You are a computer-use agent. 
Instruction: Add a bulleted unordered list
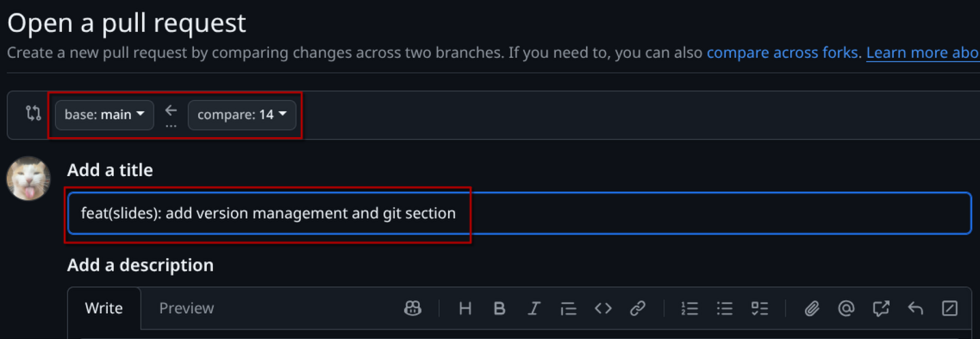(724, 308)
